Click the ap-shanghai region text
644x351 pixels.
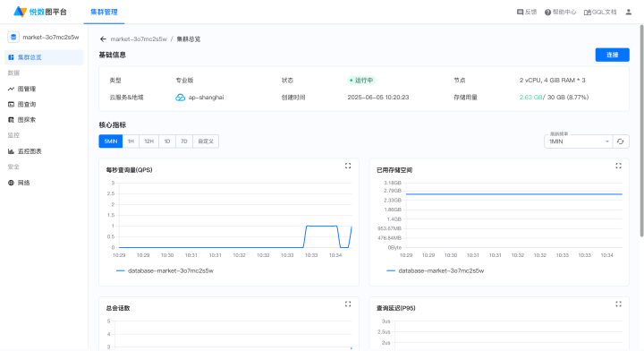tap(207, 98)
